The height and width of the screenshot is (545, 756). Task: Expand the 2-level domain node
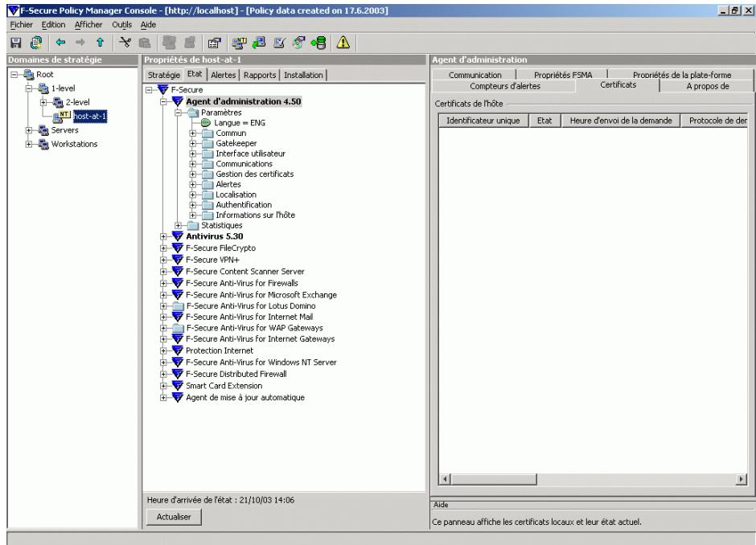coord(43,102)
